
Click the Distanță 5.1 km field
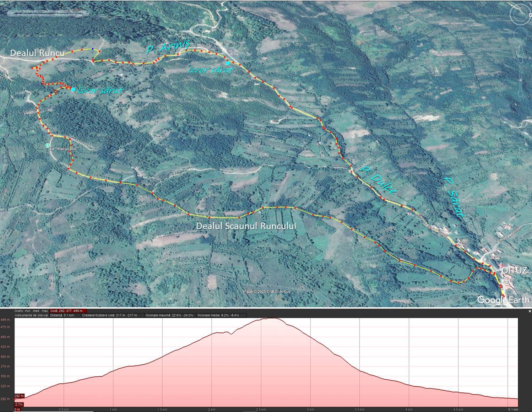[x=63, y=315]
